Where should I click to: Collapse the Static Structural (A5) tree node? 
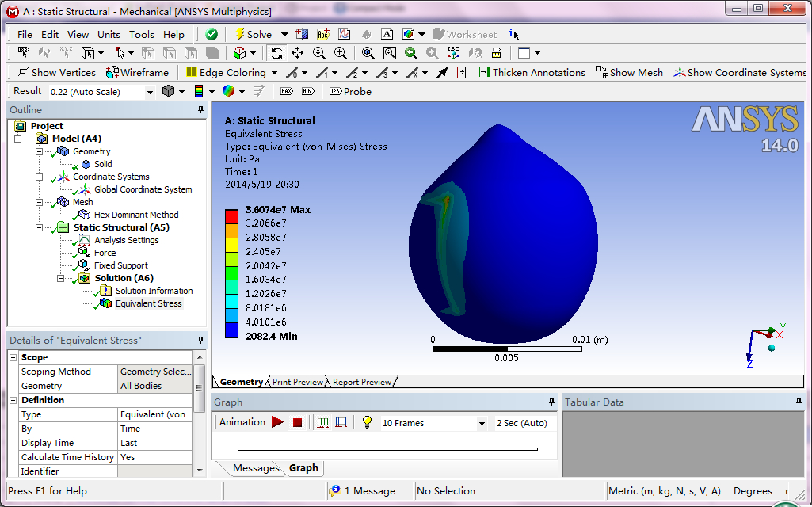(40, 227)
